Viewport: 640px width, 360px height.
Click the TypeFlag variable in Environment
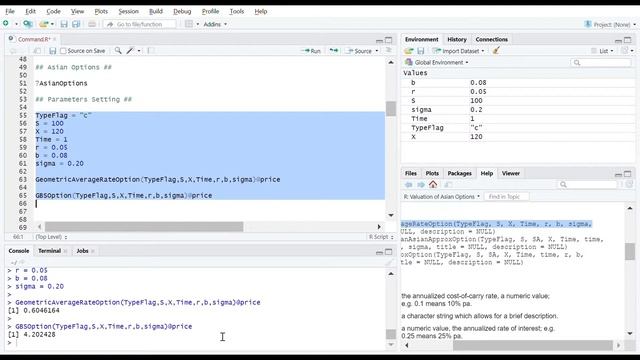[427, 128]
